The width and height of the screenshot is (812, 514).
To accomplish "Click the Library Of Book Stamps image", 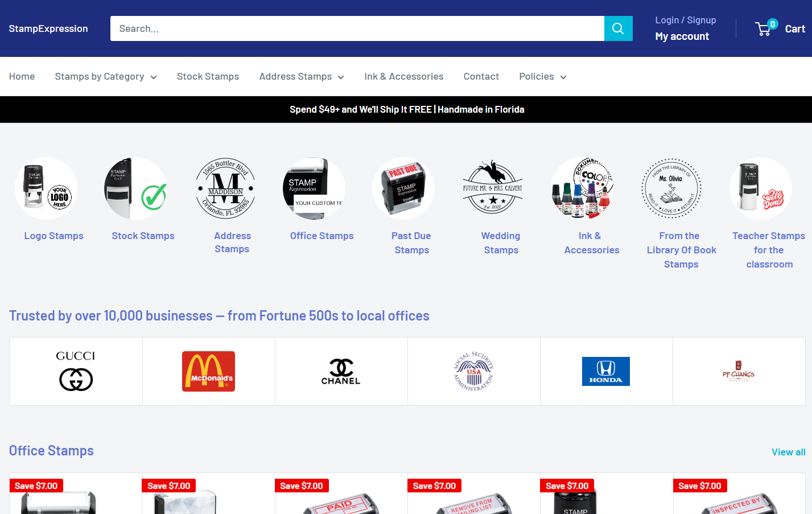I will pyautogui.click(x=671, y=188).
